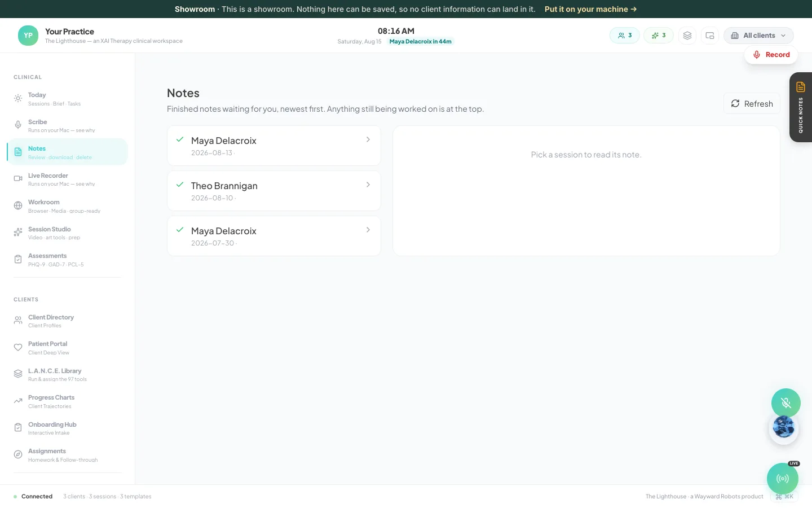Click the picture-in-picture window icon in header
Image resolution: width=812 pixels, height=508 pixels.
pos(709,36)
